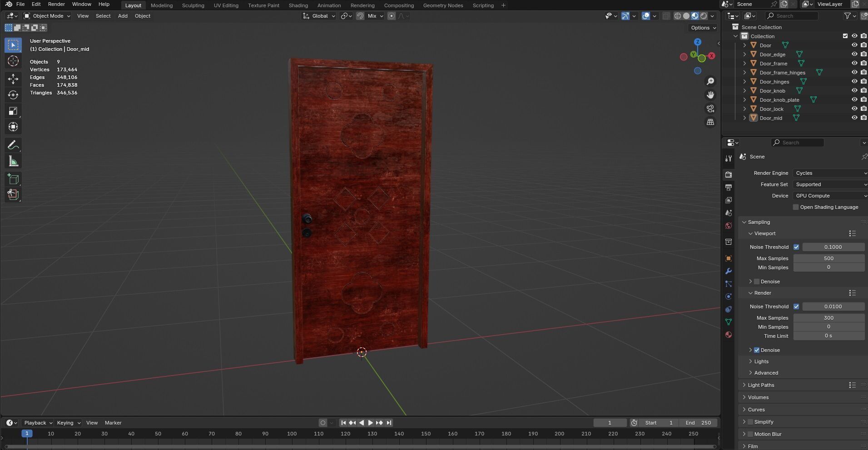
Task: Open the Device GPU Compute dropdown
Action: [x=830, y=196]
